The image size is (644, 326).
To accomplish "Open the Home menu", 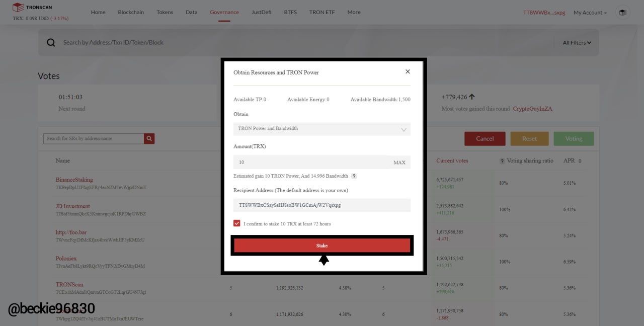I will click(x=98, y=12).
